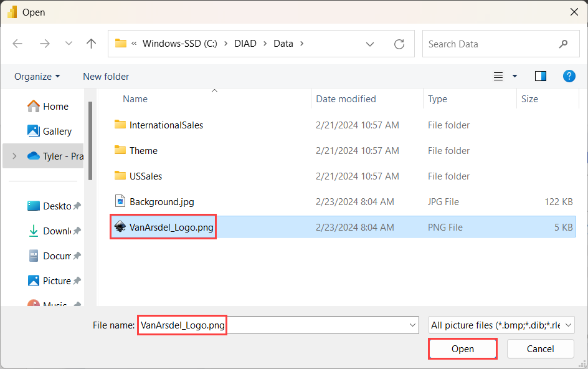Click the VanArsdel_Logo.png file icon
588x369 pixels.
(120, 226)
